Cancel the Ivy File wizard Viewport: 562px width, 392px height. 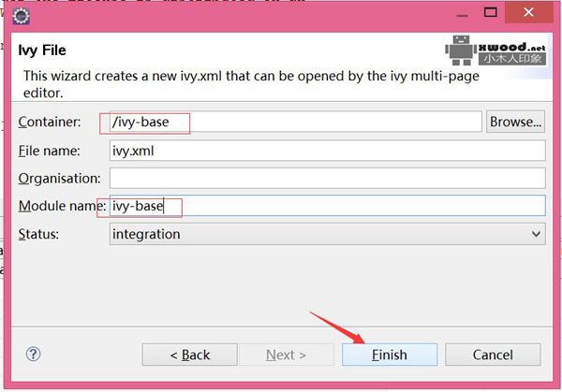[x=493, y=355]
